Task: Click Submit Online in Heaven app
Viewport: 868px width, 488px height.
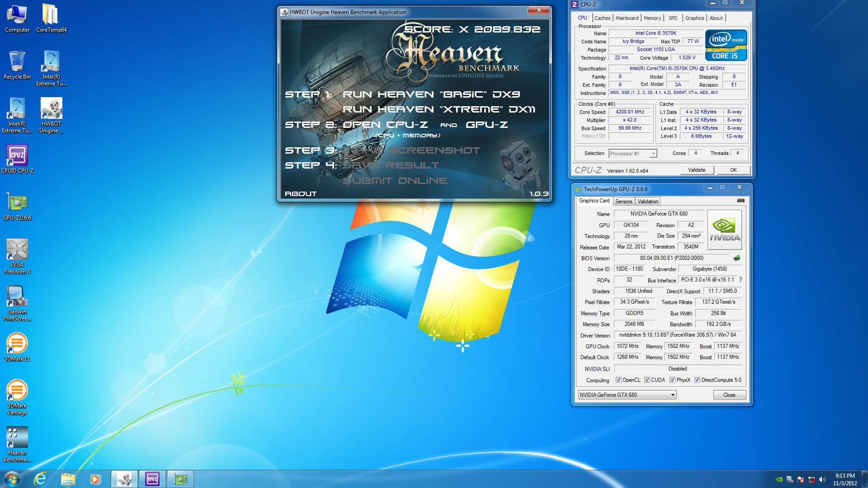Action: [x=395, y=181]
